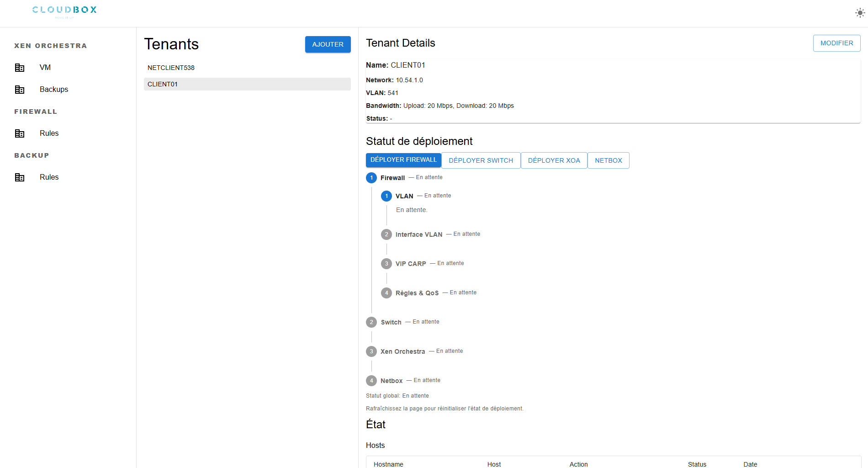Click the Backups icon in the sidebar

[20, 90]
